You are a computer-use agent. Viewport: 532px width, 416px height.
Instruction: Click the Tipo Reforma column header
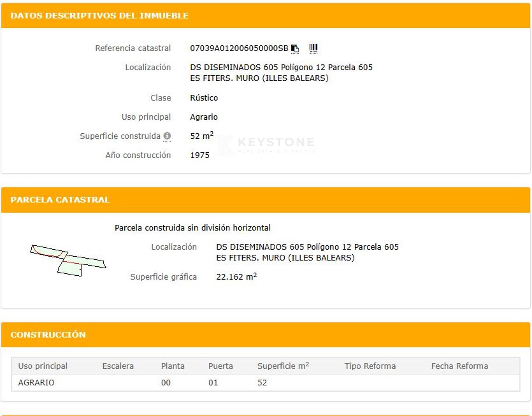[x=370, y=366]
